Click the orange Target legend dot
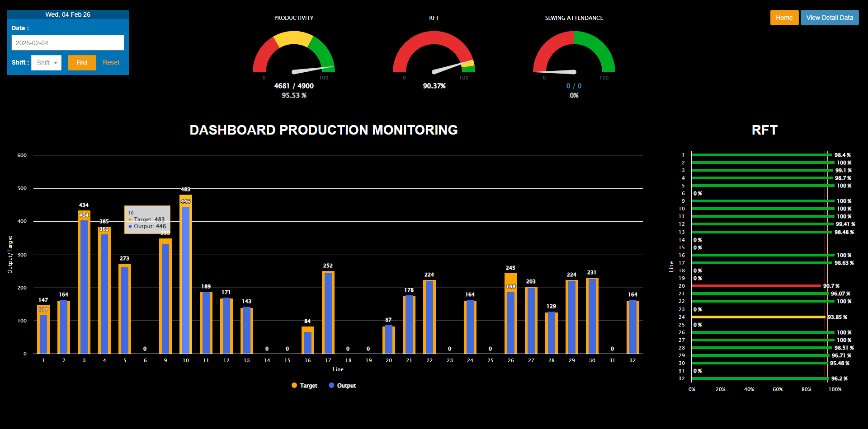 pos(294,386)
